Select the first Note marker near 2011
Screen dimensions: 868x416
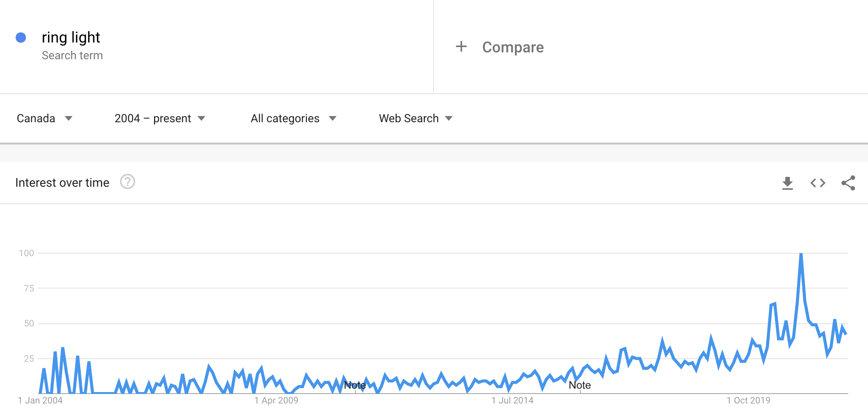(x=355, y=385)
